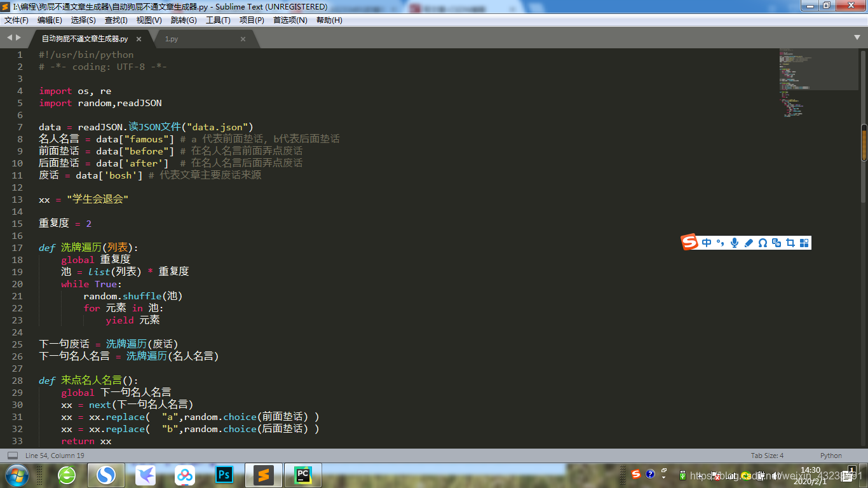Click the screenshot crop icon
The width and height of the screenshot is (868, 488).
click(x=790, y=243)
